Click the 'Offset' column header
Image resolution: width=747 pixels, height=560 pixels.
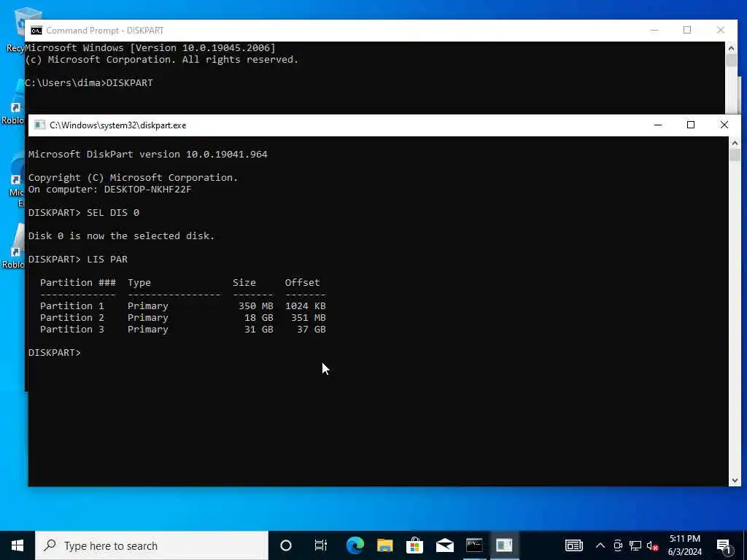coord(303,283)
